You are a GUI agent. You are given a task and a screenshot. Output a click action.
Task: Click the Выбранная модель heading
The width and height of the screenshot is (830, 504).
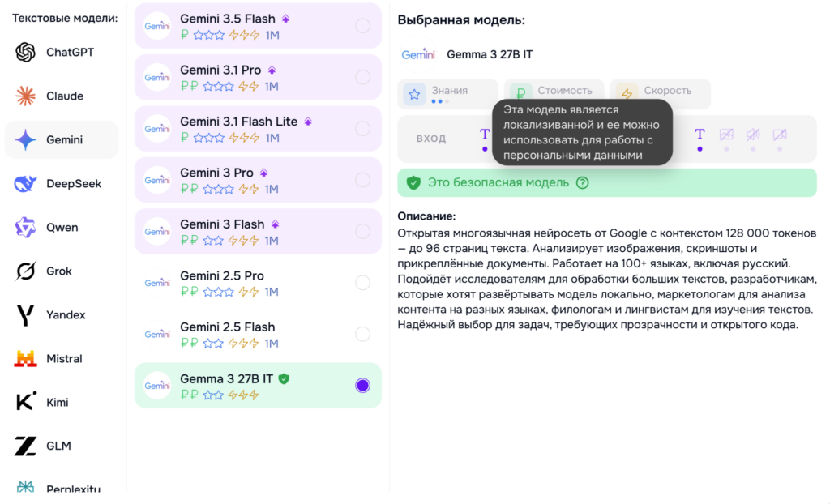461,20
